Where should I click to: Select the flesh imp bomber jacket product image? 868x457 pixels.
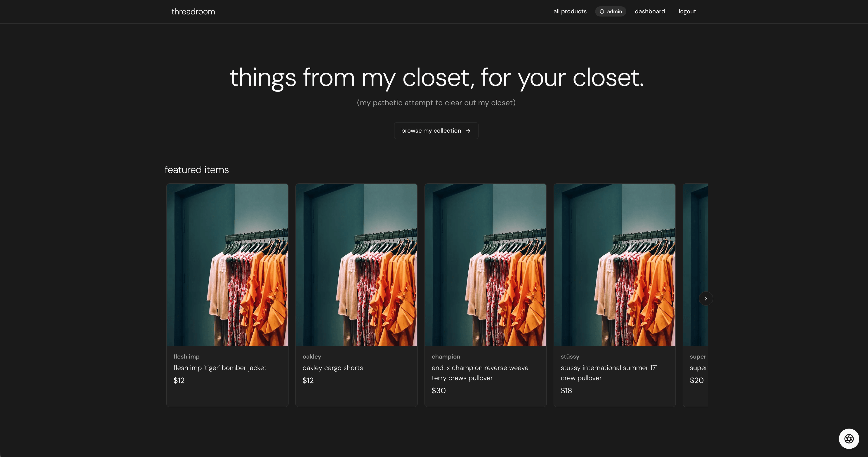tap(227, 264)
